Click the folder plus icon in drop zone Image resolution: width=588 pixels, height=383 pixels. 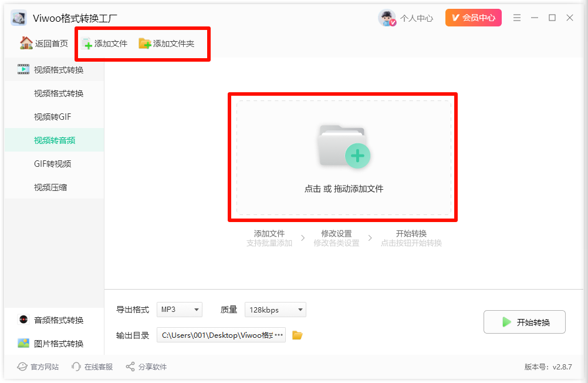coord(344,146)
